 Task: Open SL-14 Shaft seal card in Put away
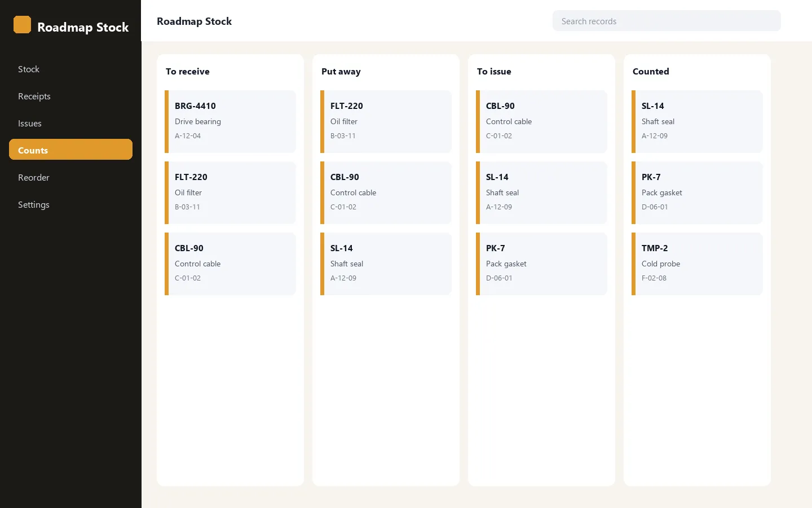pyautogui.click(x=386, y=264)
